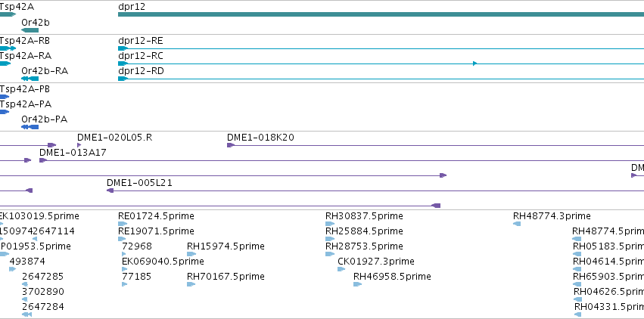Click the dpr12-RD transcript label
Screen dimensions: 644x319
click(141, 71)
